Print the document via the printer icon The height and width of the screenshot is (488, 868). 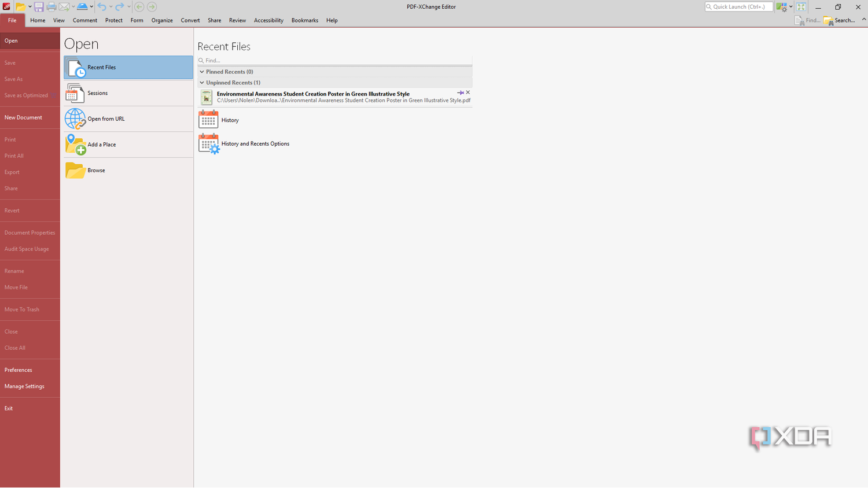[x=51, y=6]
